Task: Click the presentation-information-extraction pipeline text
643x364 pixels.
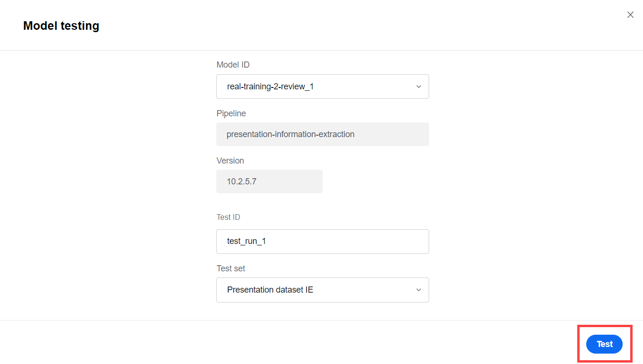Action: click(x=291, y=134)
